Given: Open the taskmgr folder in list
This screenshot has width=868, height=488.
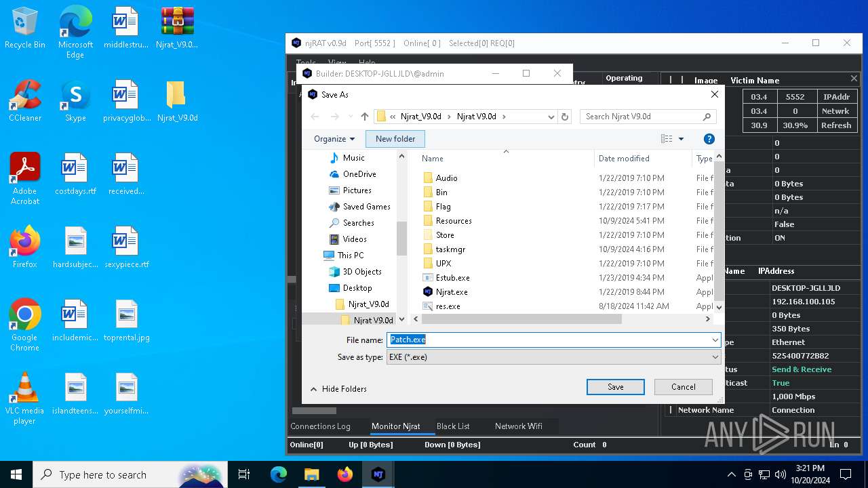Looking at the screenshot, I should tap(450, 249).
